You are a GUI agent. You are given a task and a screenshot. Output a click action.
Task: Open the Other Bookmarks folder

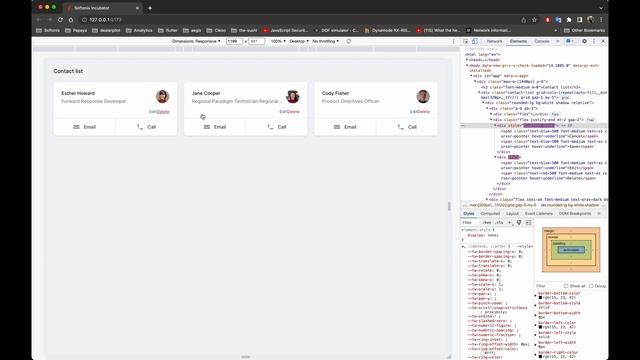pos(584,30)
